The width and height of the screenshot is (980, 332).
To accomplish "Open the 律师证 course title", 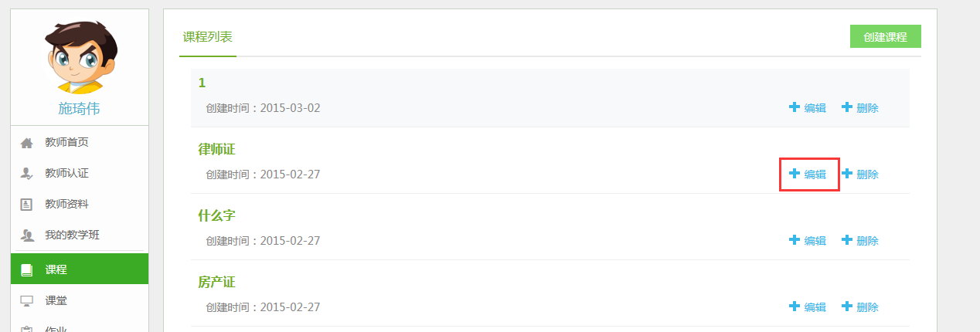I will tap(216, 149).
